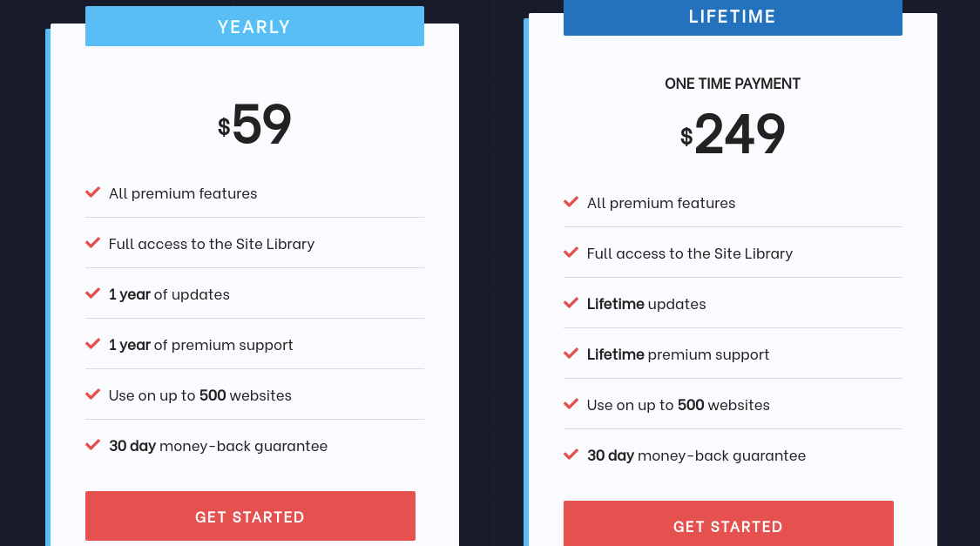Click checkmark beside Lifetime All premium features

[571, 202]
